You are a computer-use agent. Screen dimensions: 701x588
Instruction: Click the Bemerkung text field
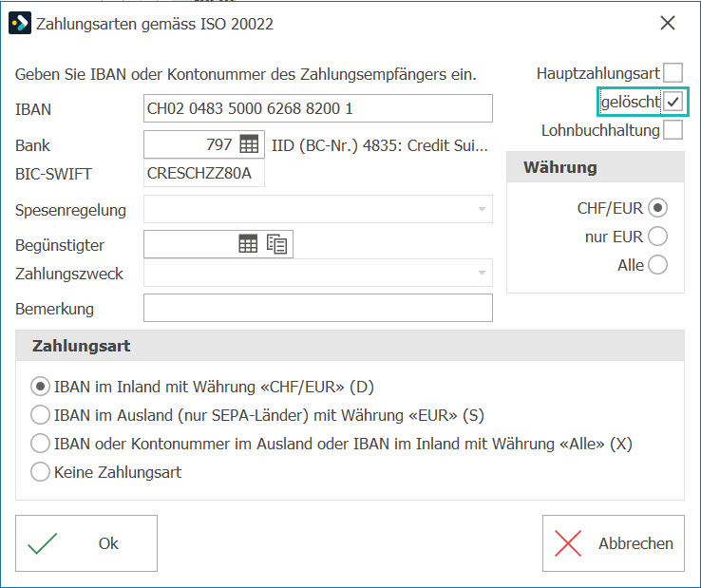pyautogui.click(x=318, y=308)
